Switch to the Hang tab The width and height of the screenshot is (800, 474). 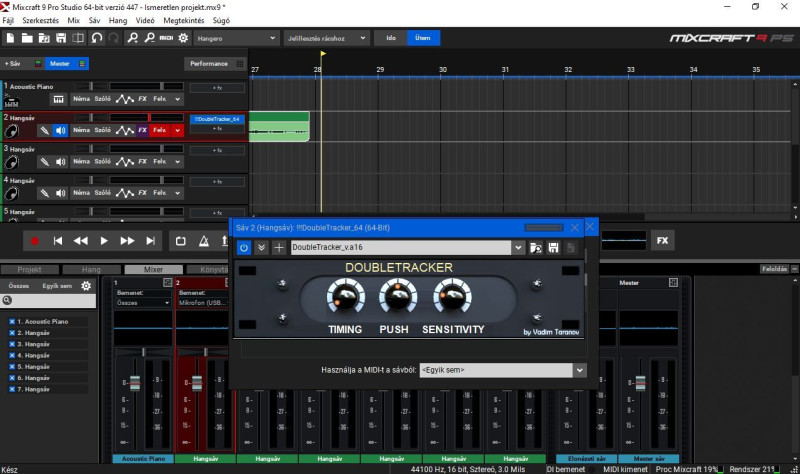click(x=91, y=269)
